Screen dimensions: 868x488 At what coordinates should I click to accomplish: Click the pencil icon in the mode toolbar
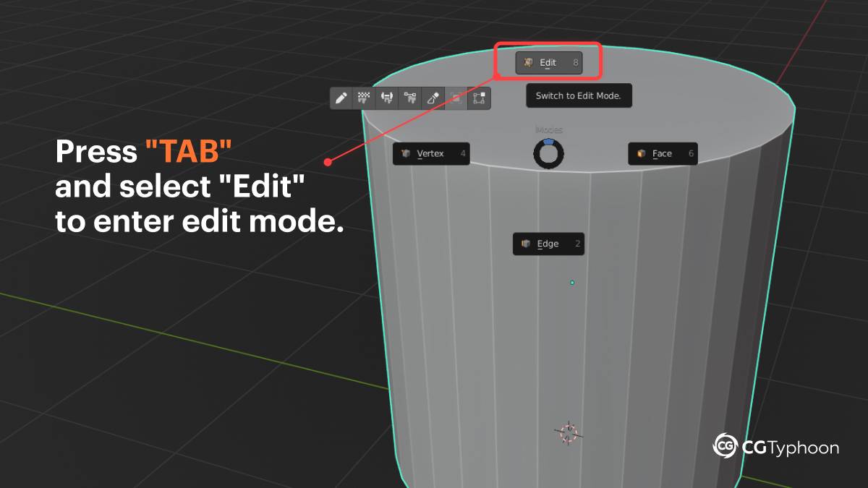coord(341,98)
